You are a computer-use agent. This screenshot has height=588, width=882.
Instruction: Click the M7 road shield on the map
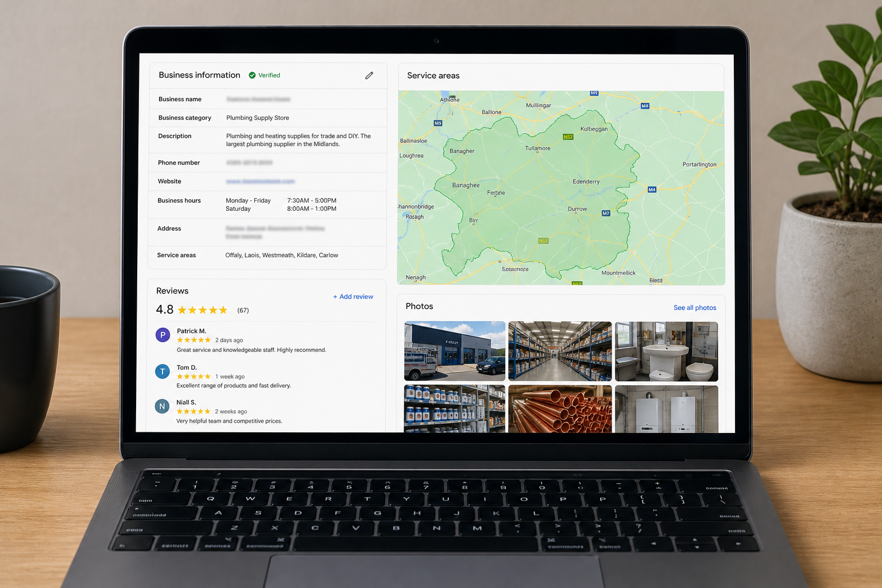606,213
